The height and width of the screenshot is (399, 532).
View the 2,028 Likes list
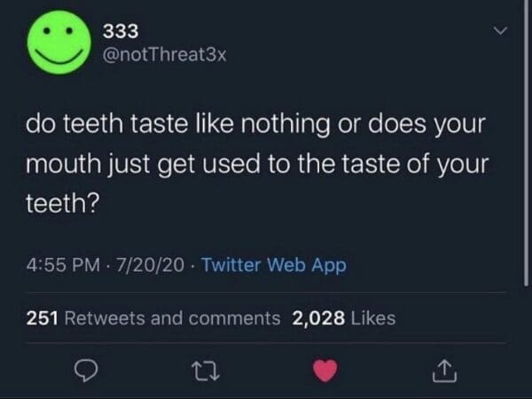344,317
